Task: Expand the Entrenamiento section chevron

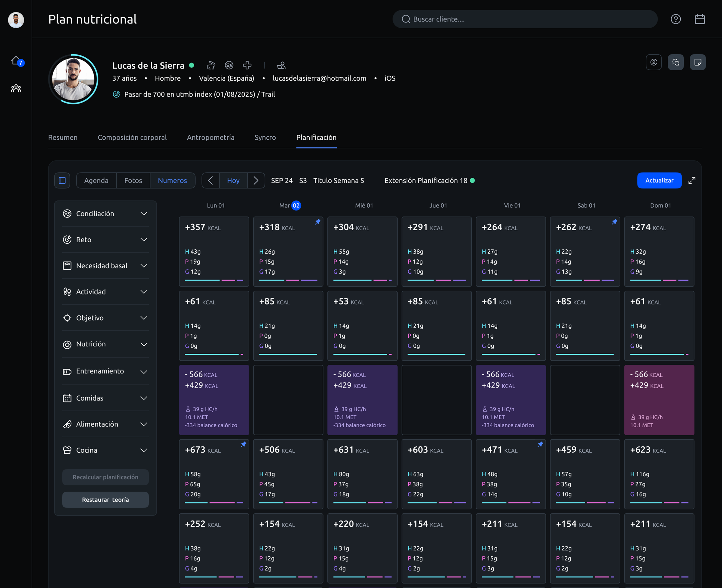Action: click(144, 371)
